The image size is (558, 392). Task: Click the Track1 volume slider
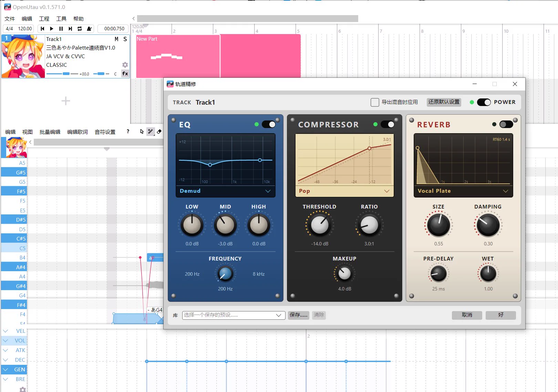tap(62, 74)
